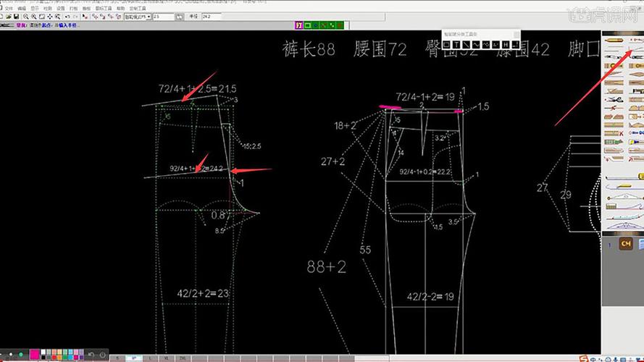
Task: Select the scissors tool in right panel
Action: (x=614, y=99)
